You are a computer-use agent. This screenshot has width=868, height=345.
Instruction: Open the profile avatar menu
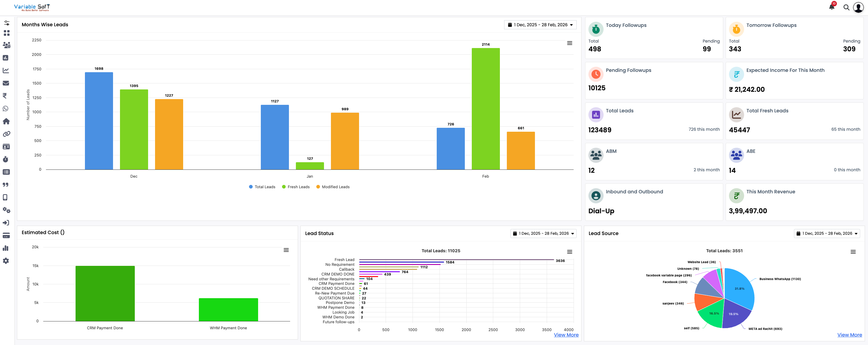pos(859,7)
